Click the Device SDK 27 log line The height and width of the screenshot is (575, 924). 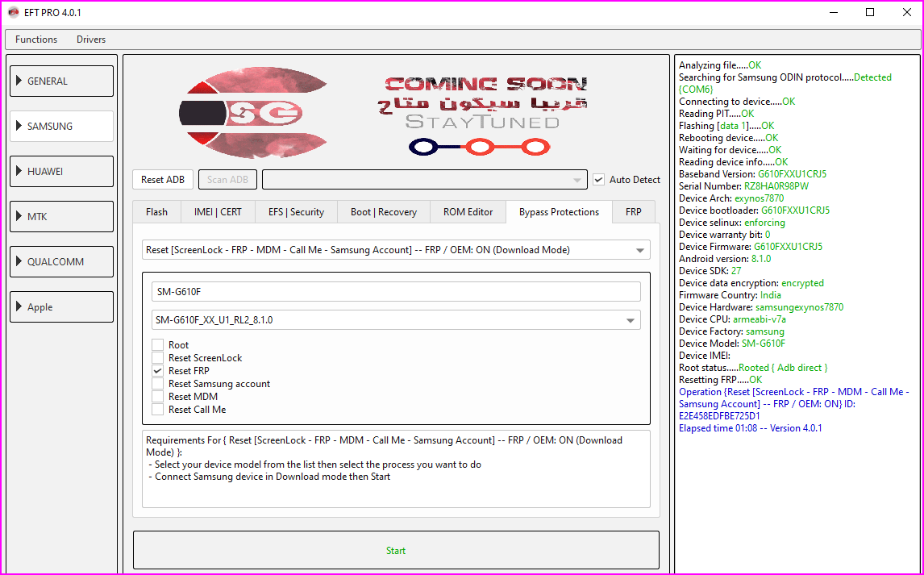click(x=710, y=271)
